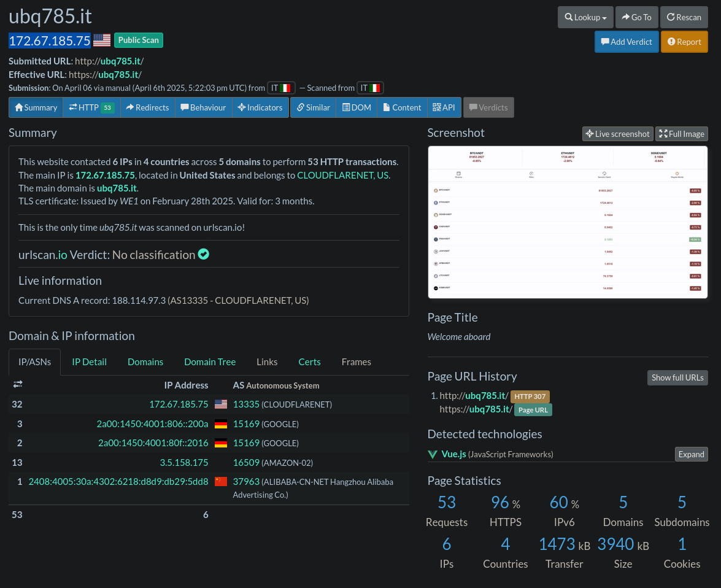
Task: Open the CLOUDFLARENET, US link in summary
Action: (342, 175)
